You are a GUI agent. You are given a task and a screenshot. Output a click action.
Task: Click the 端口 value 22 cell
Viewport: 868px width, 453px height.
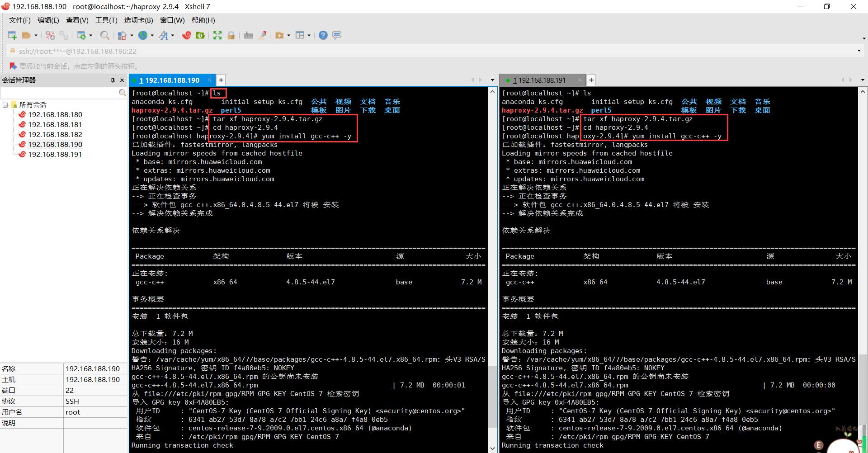coord(95,391)
